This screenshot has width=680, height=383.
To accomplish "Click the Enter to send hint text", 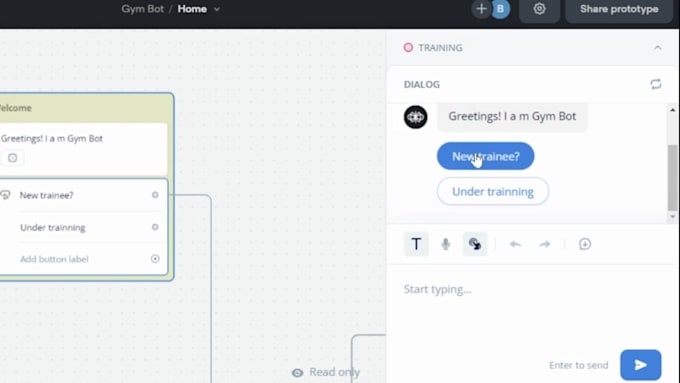I will coord(579,365).
